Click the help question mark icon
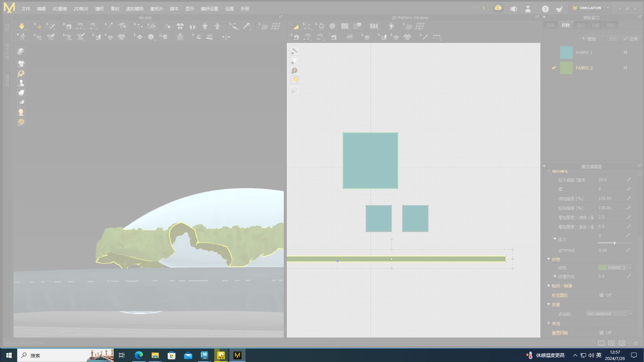 [545, 8]
